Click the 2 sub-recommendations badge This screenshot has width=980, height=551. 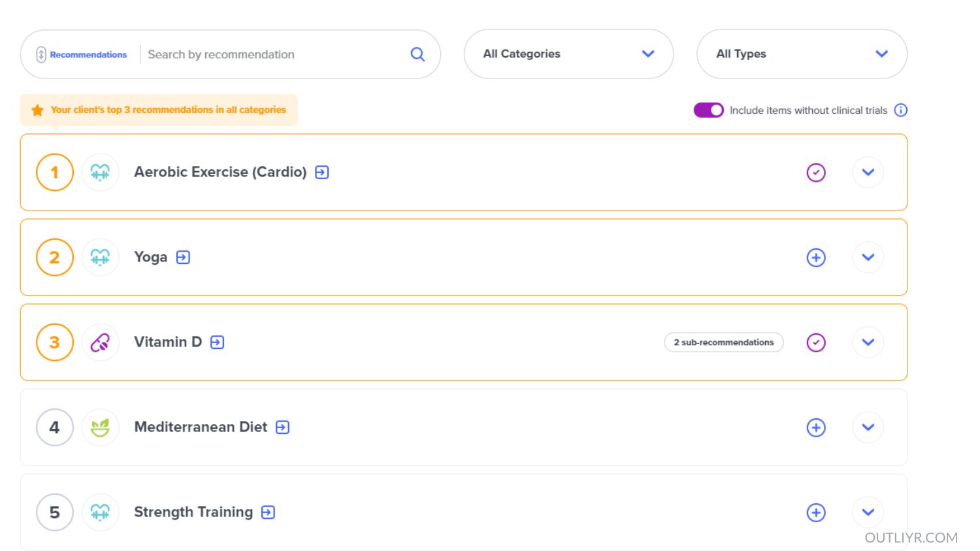pos(723,342)
